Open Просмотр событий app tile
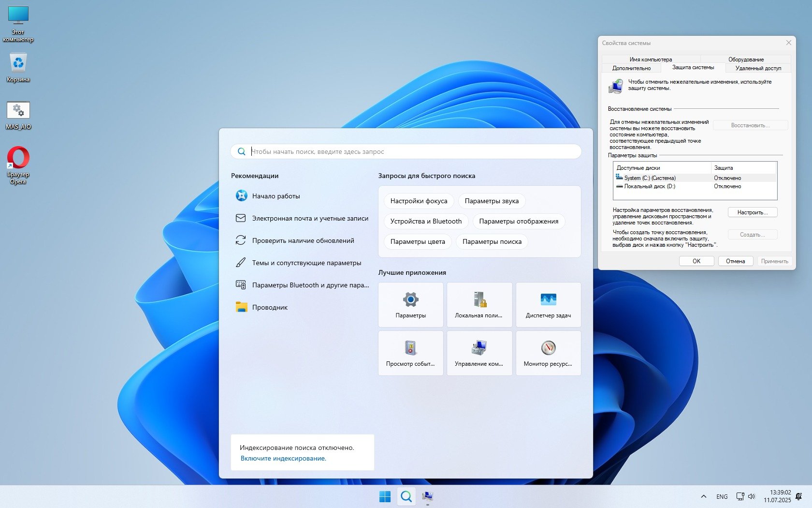This screenshot has width=812, height=508. pos(410,353)
